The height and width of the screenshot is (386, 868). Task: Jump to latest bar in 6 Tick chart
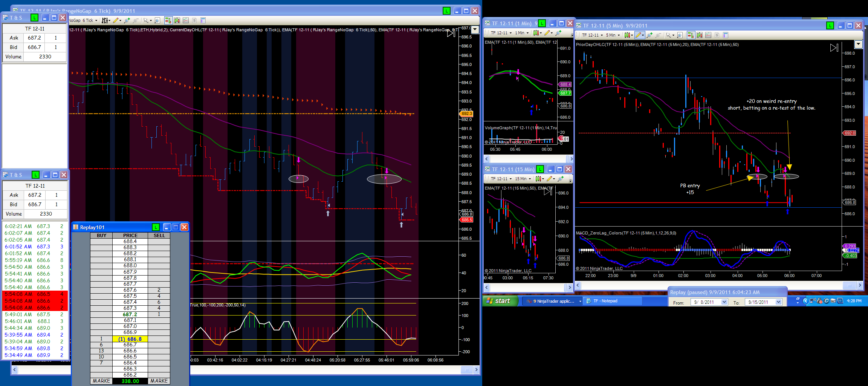tap(451, 34)
